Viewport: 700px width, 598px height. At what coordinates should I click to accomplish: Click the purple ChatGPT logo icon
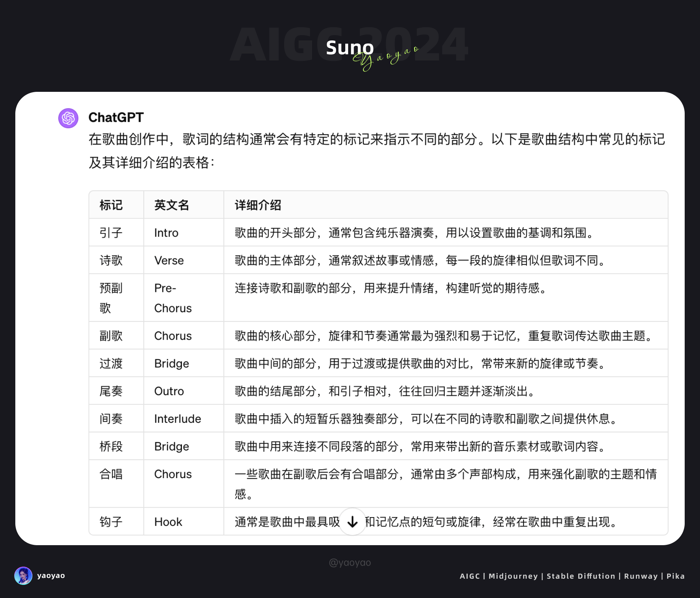68,118
